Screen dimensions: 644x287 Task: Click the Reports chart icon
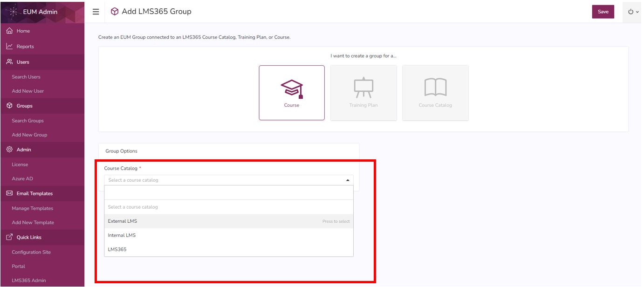[9, 46]
